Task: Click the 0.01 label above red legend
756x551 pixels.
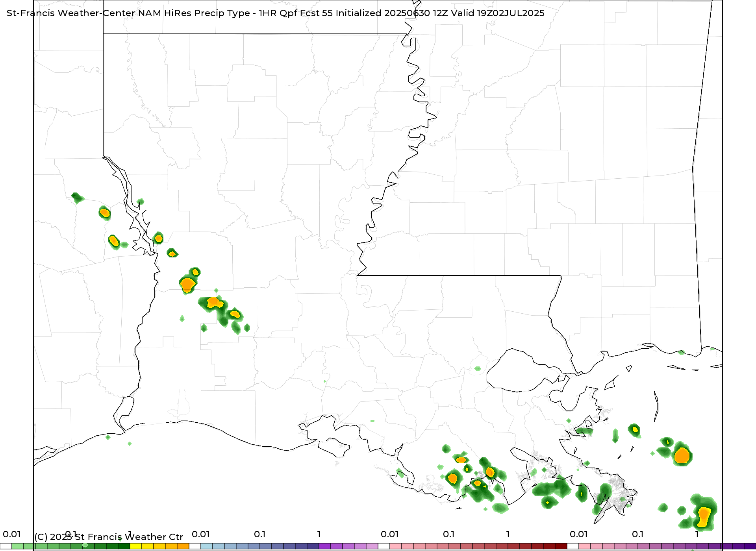Action: click(x=390, y=534)
